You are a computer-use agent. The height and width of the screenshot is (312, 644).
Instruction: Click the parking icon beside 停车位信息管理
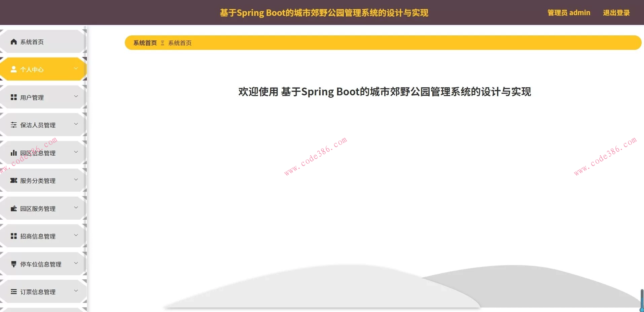click(x=13, y=264)
